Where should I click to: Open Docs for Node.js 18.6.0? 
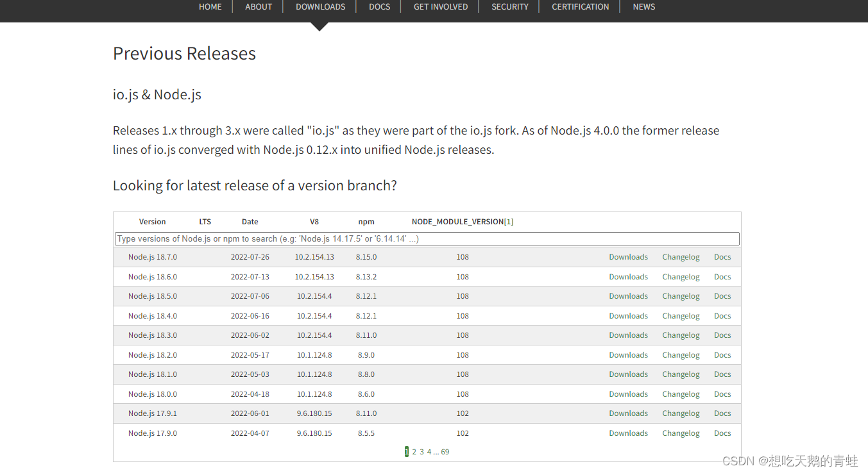click(722, 277)
